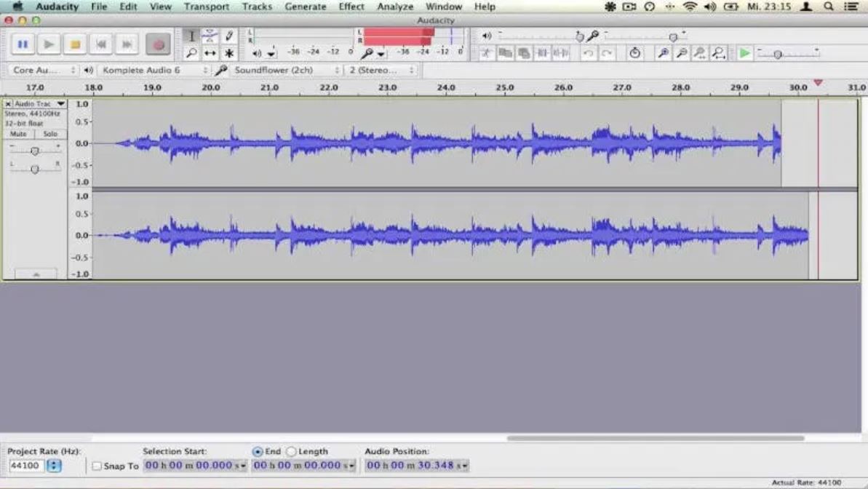Select the Envelope tool
868x489 pixels.
click(210, 34)
